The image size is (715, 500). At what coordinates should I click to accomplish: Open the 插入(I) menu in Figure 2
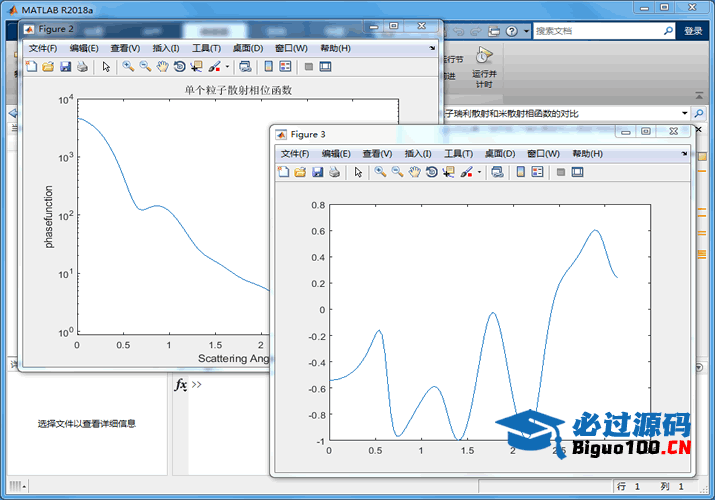[x=166, y=48]
